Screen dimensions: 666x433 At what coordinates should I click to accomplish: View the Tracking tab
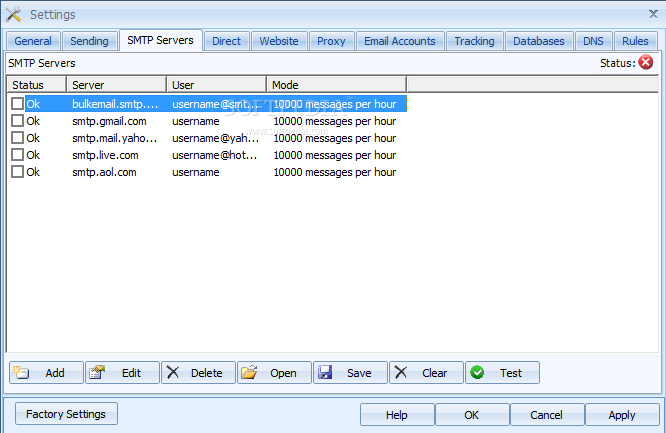point(474,41)
